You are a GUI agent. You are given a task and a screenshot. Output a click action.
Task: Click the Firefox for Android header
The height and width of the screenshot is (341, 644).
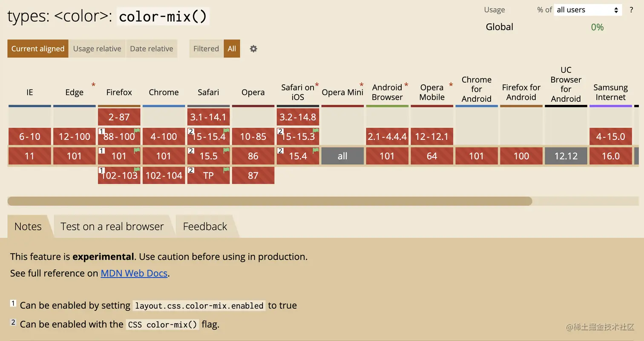(521, 92)
